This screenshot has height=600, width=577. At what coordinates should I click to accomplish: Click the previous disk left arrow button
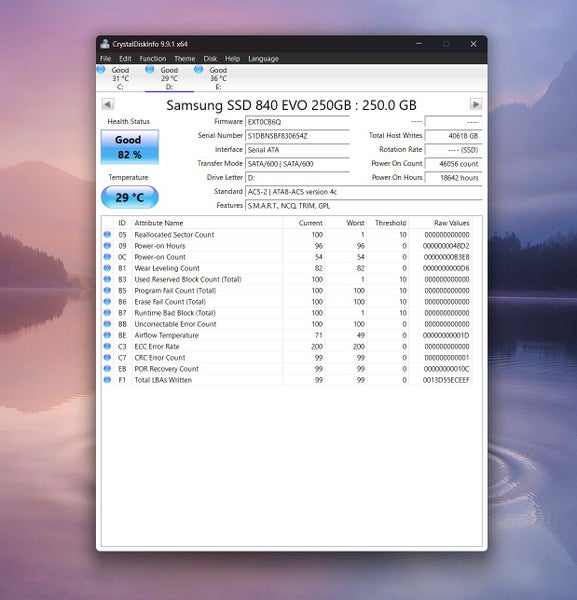(108, 104)
